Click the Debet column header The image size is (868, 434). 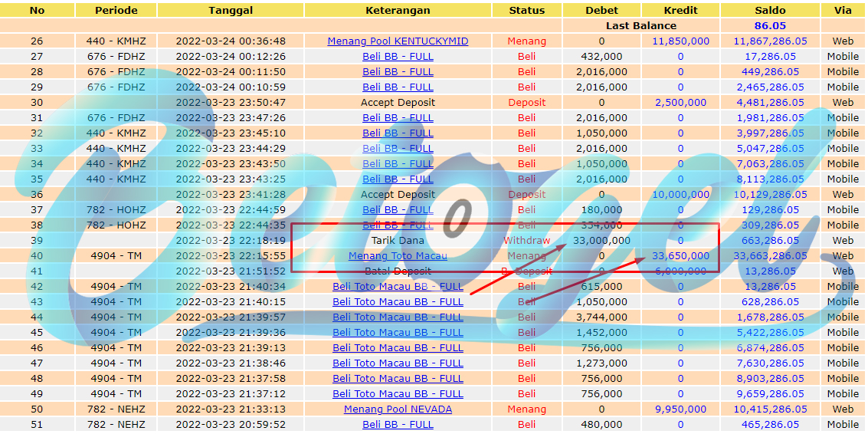pyautogui.click(x=601, y=10)
